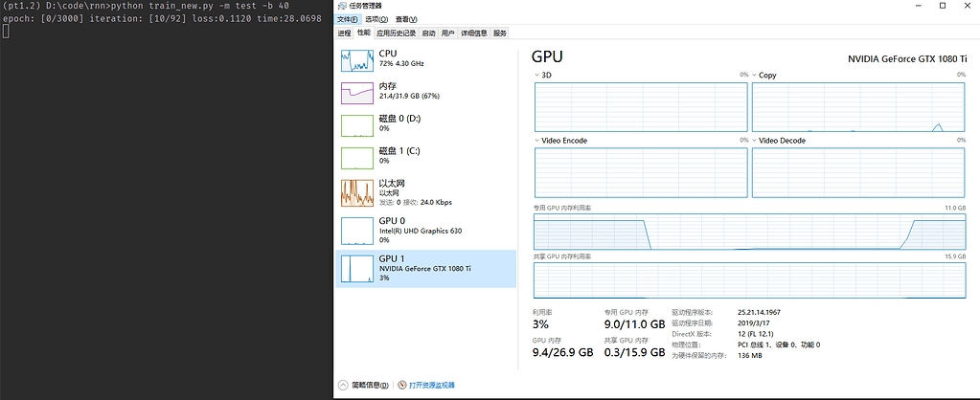Open 磁盘 0 (D:) disk graph
Viewport: 980px width, 400px height.
(356, 125)
